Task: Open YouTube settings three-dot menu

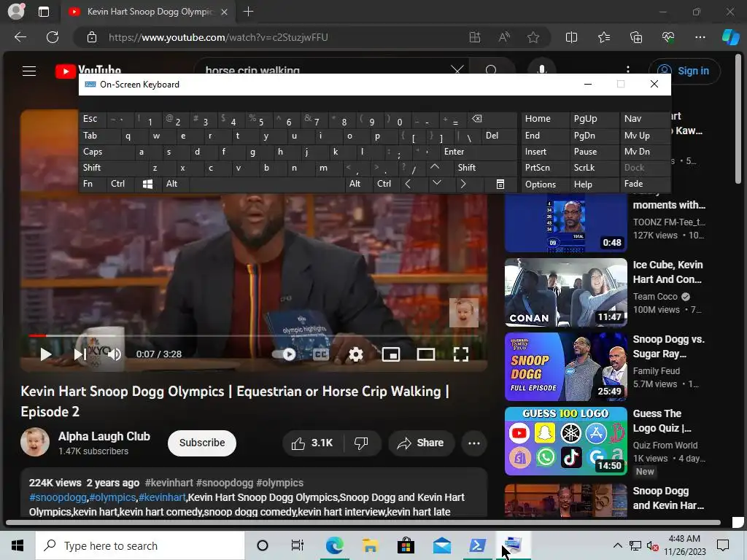Action: pyautogui.click(x=628, y=69)
